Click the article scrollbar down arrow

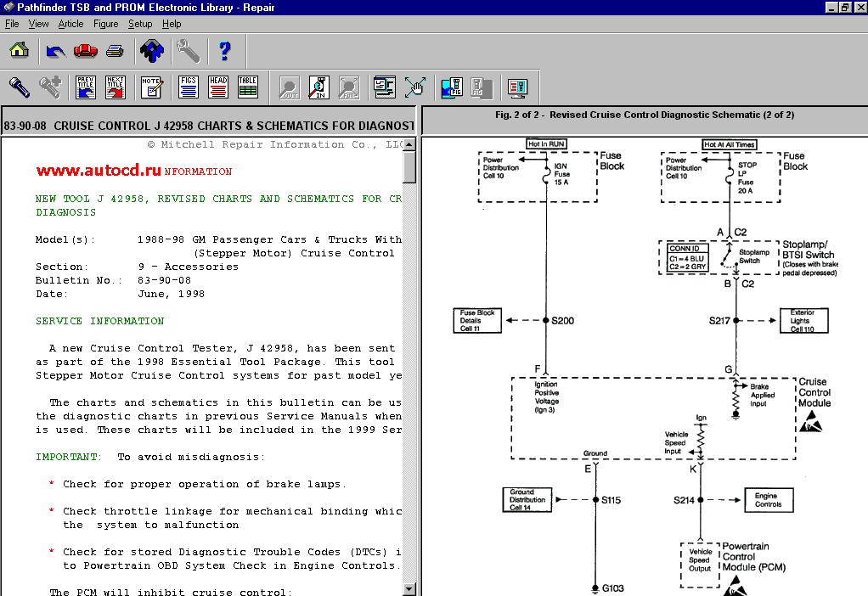[x=409, y=589]
